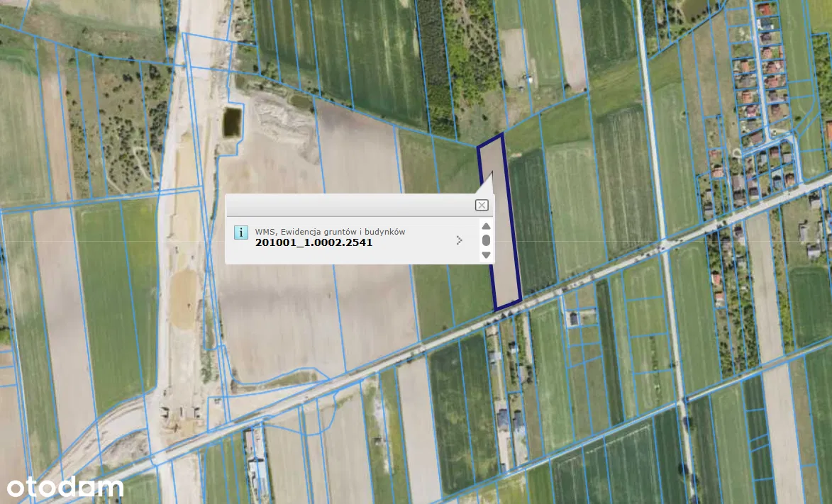Expand parcel details with the right chevron

point(460,240)
